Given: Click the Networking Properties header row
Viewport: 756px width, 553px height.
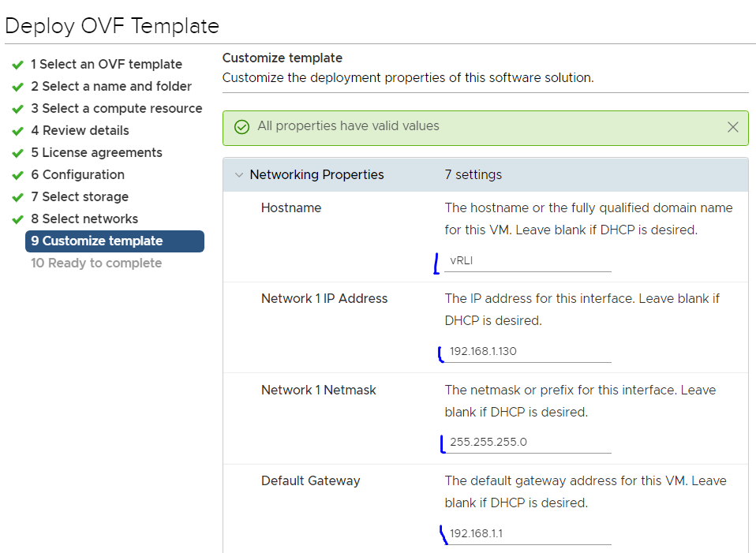Looking at the screenshot, I should [485, 174].
